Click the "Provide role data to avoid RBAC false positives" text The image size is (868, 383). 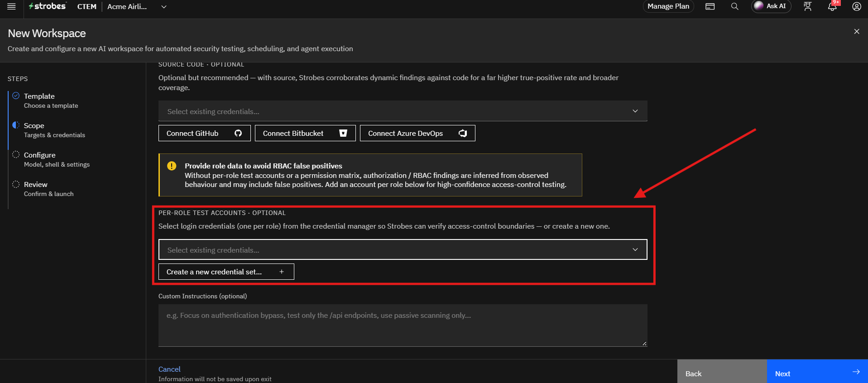(264, 166)
